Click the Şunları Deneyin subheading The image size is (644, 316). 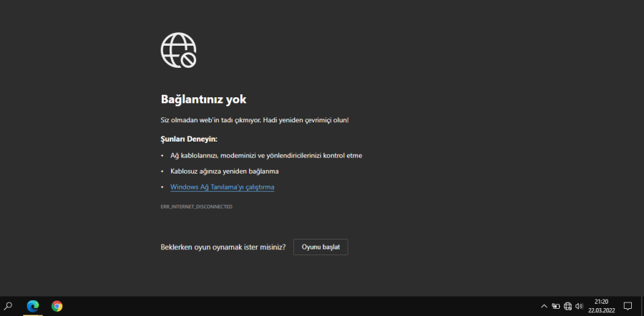188,139
